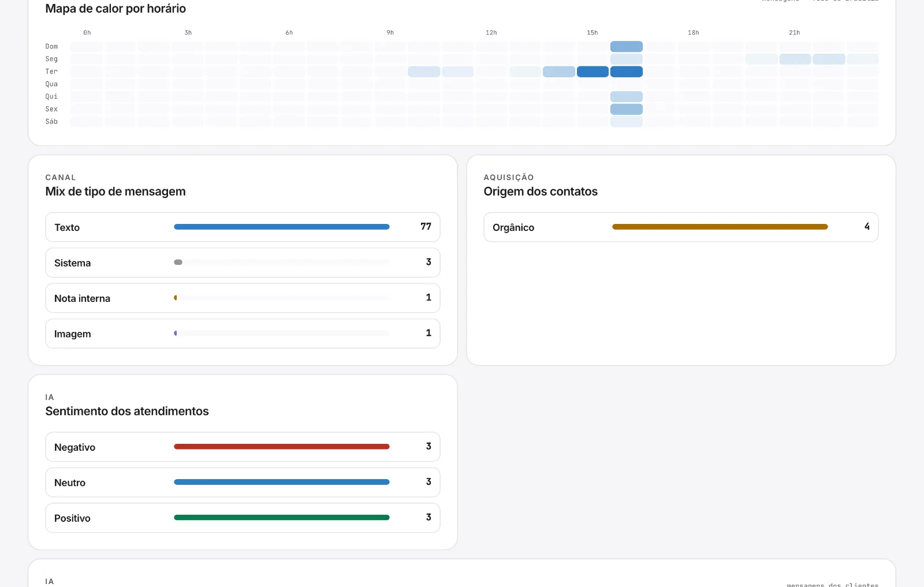The image size is (924, 587).
Task: Click the blue Texto progress bar
Action: [282, 227]
